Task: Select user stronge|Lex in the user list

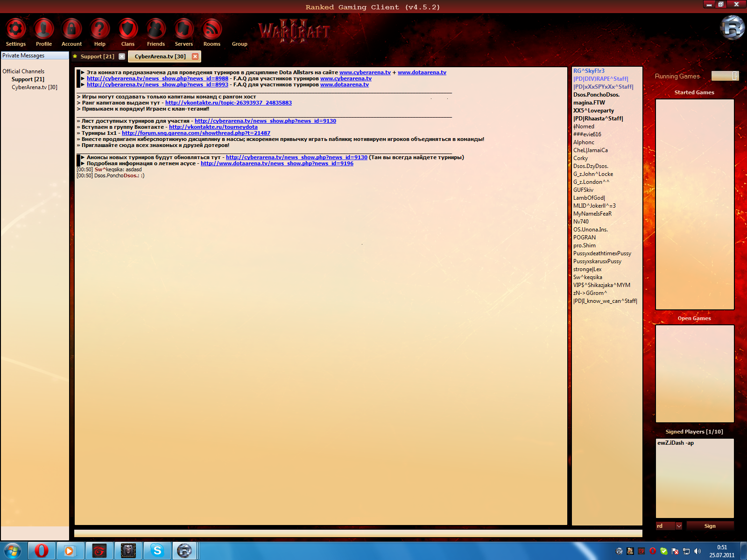Action: point(587,269)
